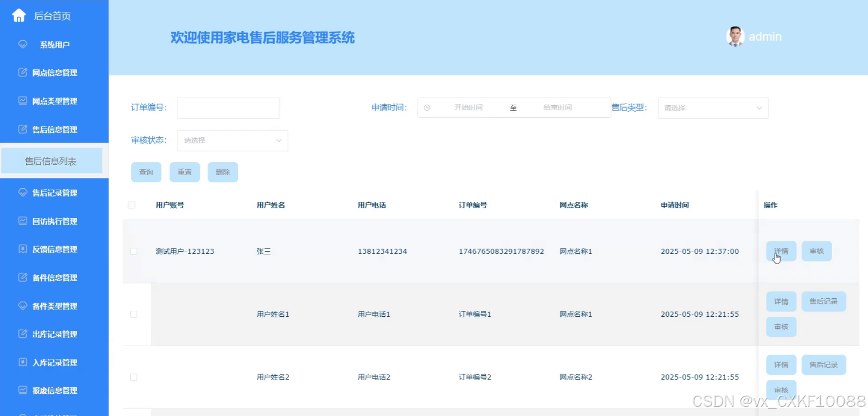Expand the 回访执行管理 menu
Image resolution: width=868 pixels, height=416 pixels.
point(54,221)
